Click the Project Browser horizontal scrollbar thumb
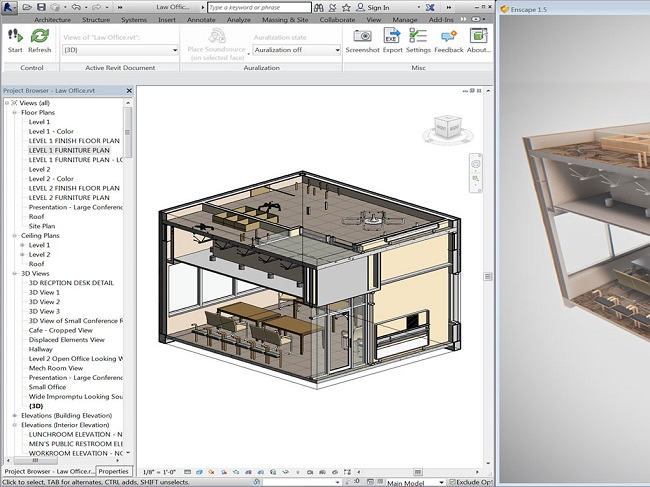 click(35, 460)
